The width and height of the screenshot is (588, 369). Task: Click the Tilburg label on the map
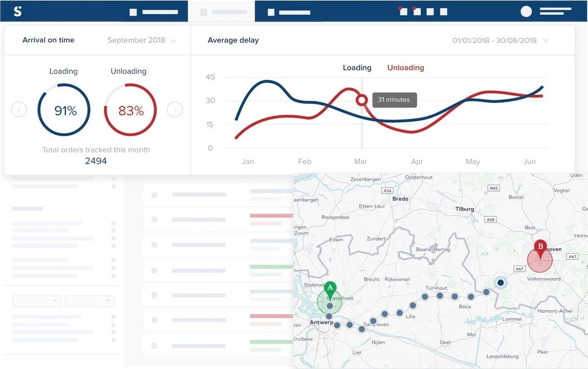(x=465, y=209)
